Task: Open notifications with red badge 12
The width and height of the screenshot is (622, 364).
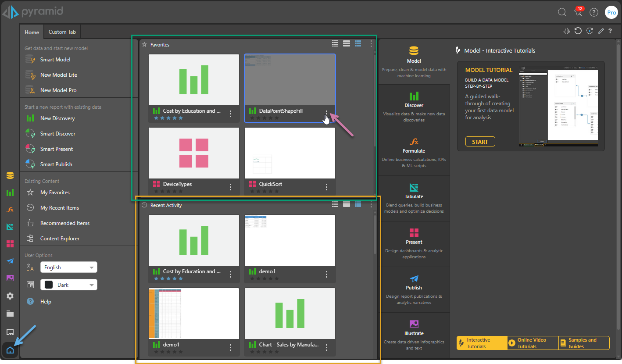Action: (578, 12)
